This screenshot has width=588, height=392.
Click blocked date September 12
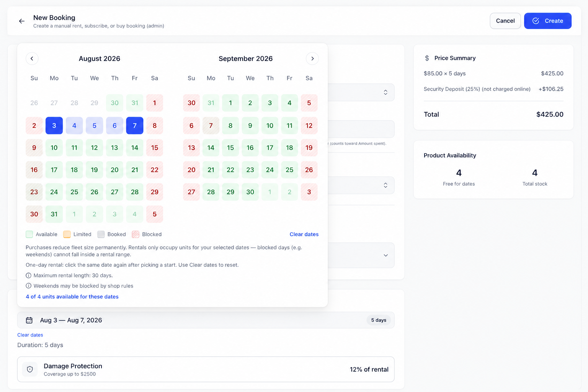[309, 126]
